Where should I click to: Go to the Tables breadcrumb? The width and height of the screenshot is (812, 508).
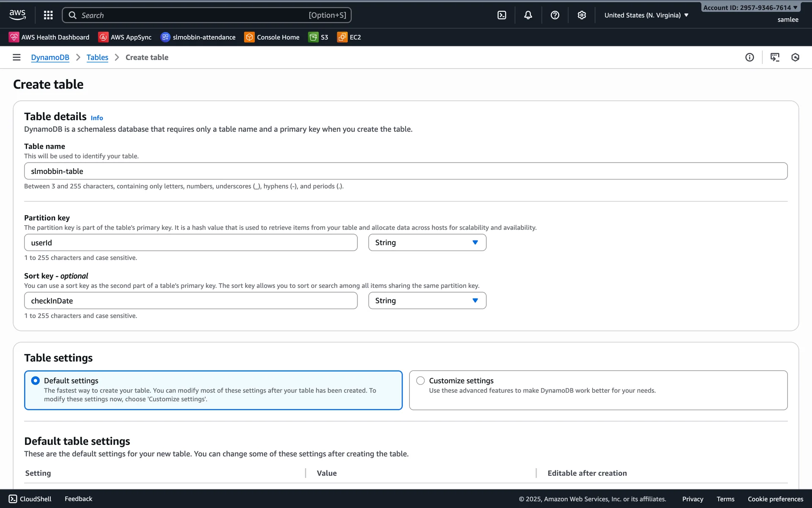pyautogui.click(x=97, y=57)
